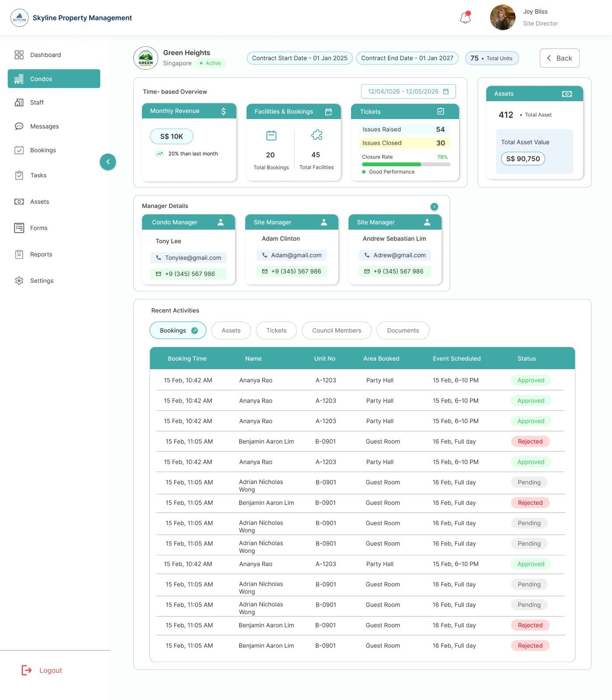This screenshot has width=612, height=700.
Task: Click the Skyline Property Management logo
Action: point(19,18)
